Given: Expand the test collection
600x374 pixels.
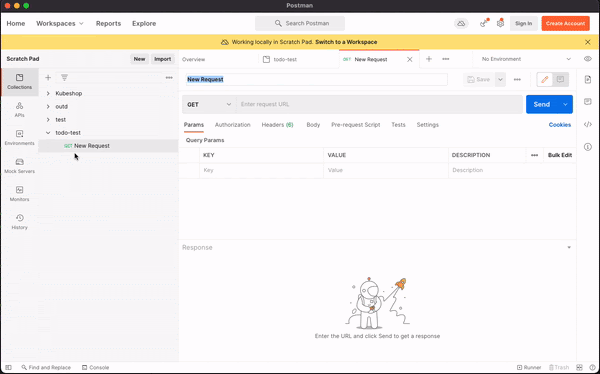Looking at the screenshot, I should click(48, 119).
